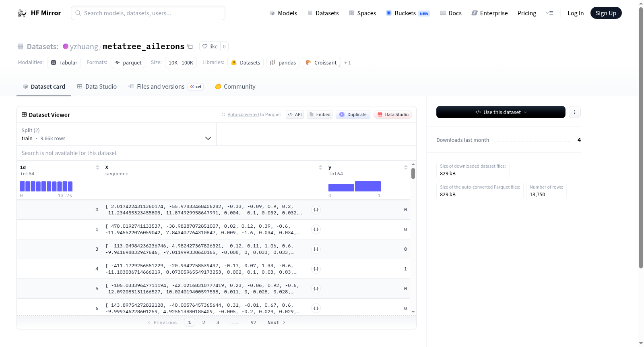
Task: Click the Previous page button
Action: (x=162, y=322)
